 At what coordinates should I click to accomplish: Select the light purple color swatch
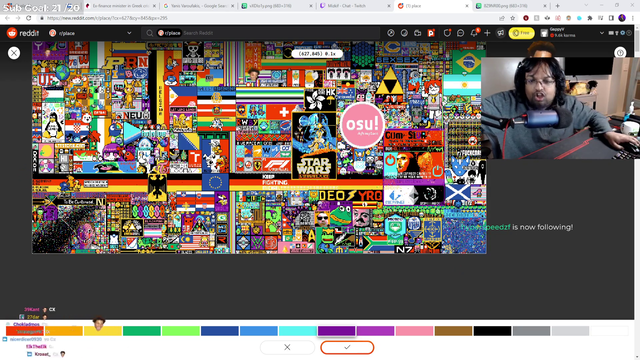click(376, 331)
